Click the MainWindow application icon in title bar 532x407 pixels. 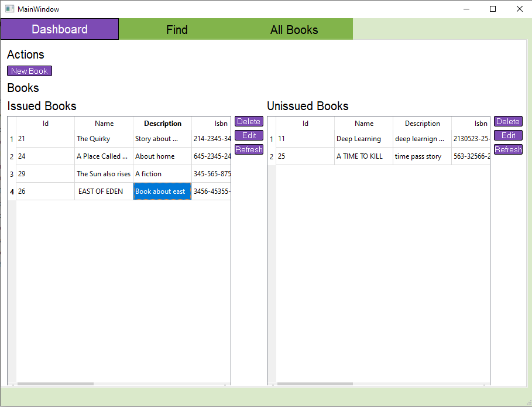pyautogui.click(x=9, y=9)
